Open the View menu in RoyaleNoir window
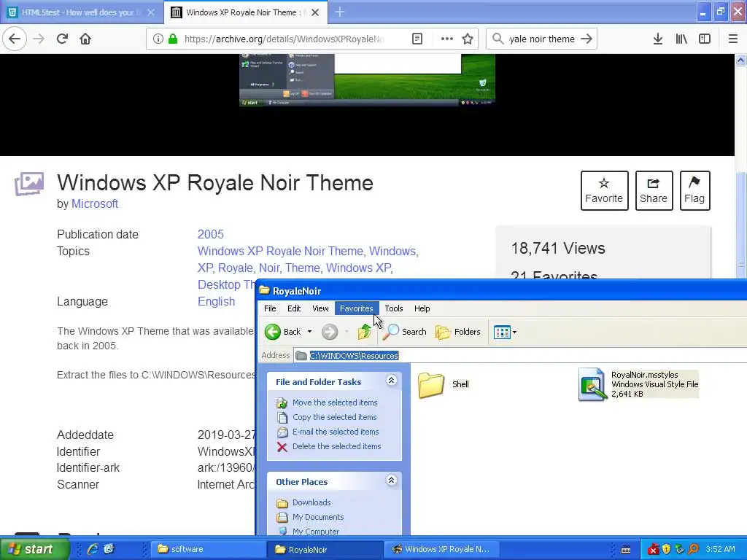The width and height of the screenshot is (747, 560). 320,308
